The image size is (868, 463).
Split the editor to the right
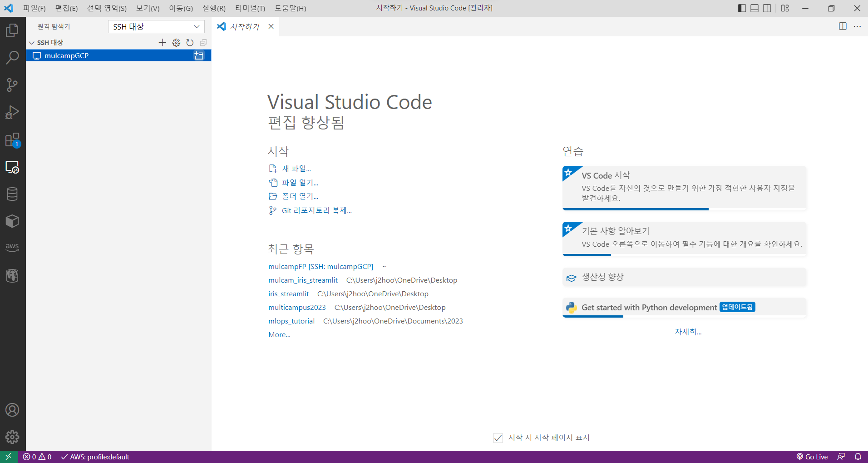click(843, 26)
